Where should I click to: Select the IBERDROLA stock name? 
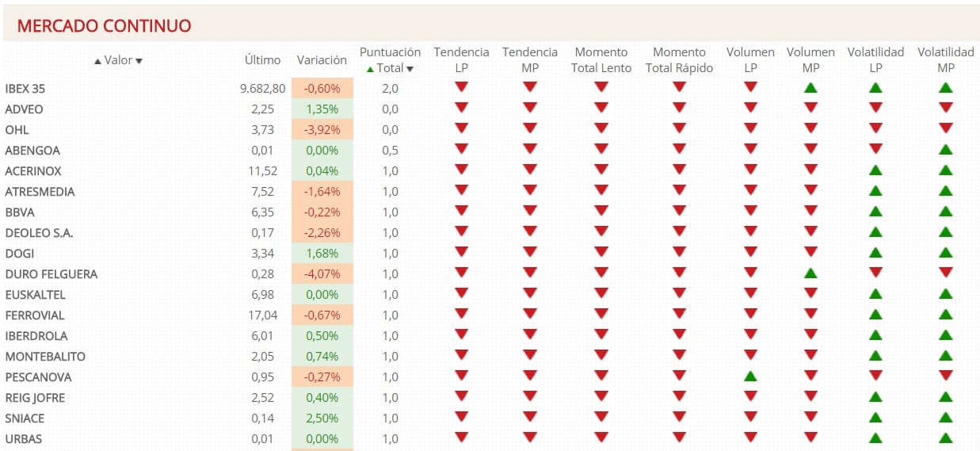click(x=36, y=336)
